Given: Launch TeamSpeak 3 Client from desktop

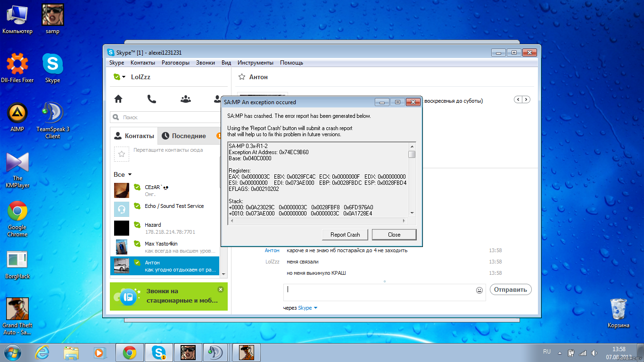Looking at the screenshot, I should pyautogui.click(x=52, y=120).
